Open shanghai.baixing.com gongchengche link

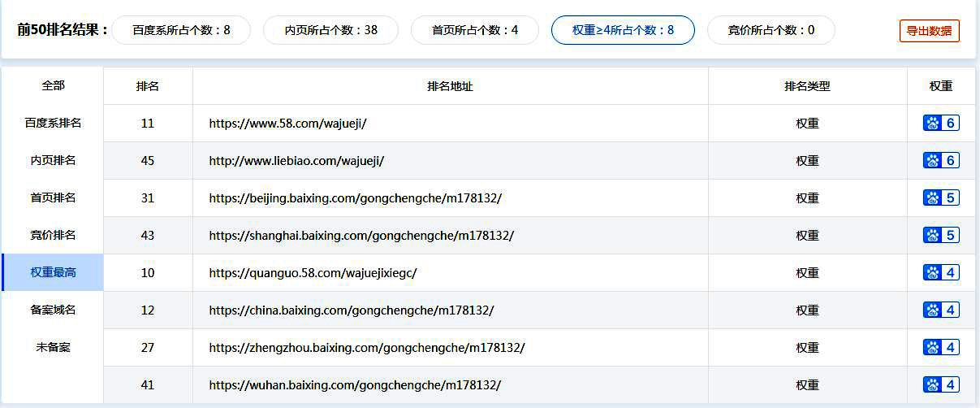pyautogui.click(x=361, y=236)
